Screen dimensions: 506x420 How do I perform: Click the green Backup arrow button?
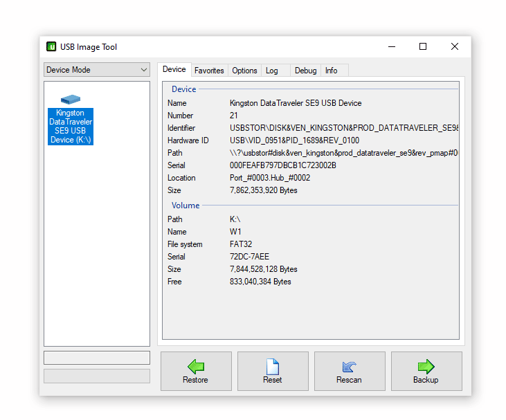pyautogui.click(x=426, y=371)
